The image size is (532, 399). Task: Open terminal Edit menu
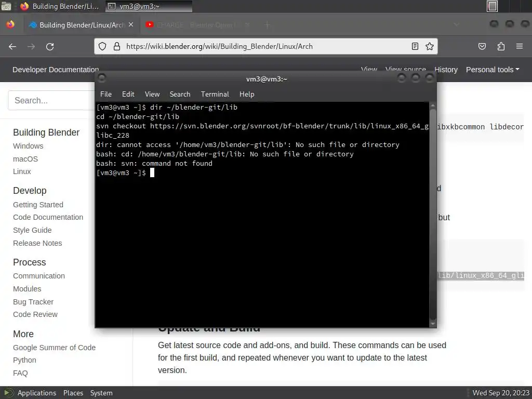click(x=128, y=95)
